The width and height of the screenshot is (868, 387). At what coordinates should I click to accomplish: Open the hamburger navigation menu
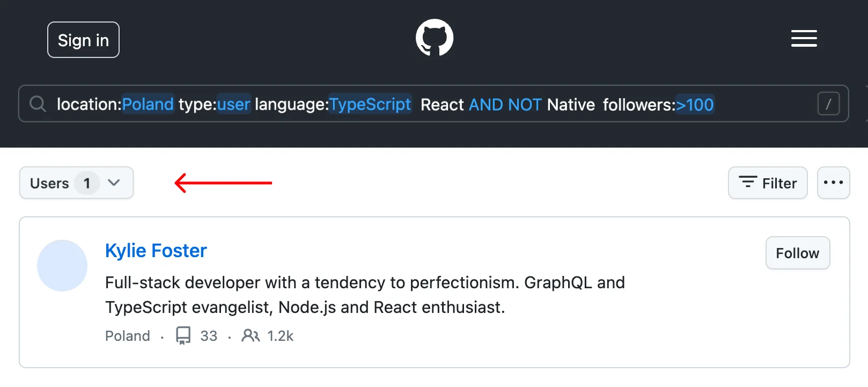pyautogui.click(x=804, y=39)
